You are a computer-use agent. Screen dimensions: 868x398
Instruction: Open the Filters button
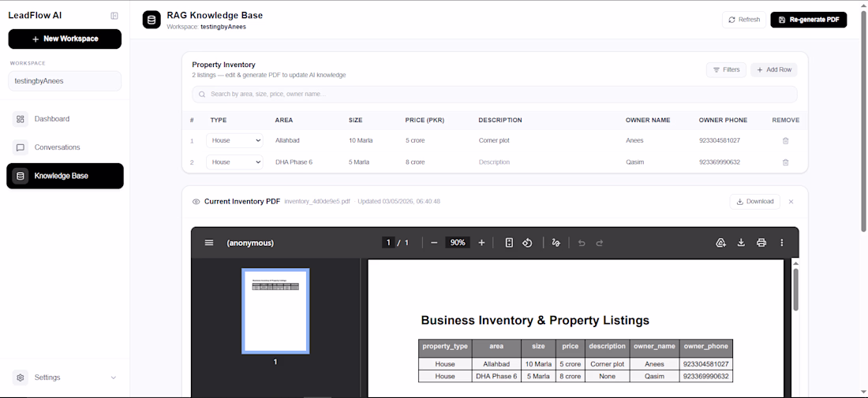[x=726, y=69]
